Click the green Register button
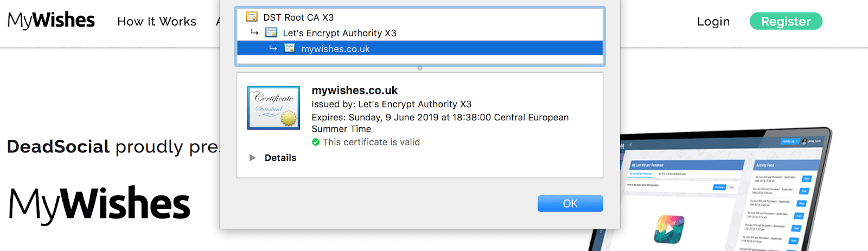The width and height of the screenshot is (868, 251). (x=786, y=21)
